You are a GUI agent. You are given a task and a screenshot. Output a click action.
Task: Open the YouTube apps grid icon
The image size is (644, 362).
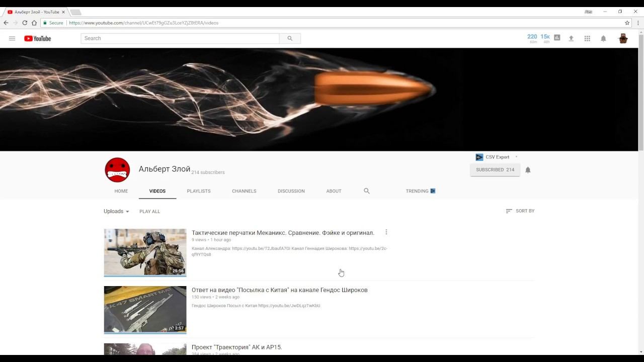(x=587, y=39)
